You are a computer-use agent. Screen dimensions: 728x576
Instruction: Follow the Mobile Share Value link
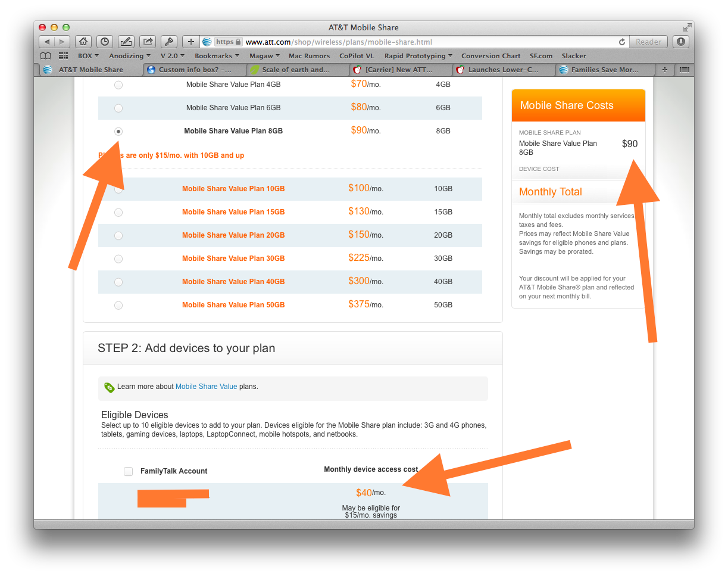[x=206, y=387]
